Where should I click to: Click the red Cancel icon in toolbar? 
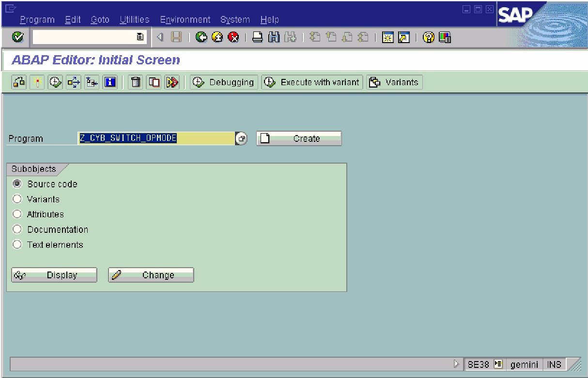[233, 37]
